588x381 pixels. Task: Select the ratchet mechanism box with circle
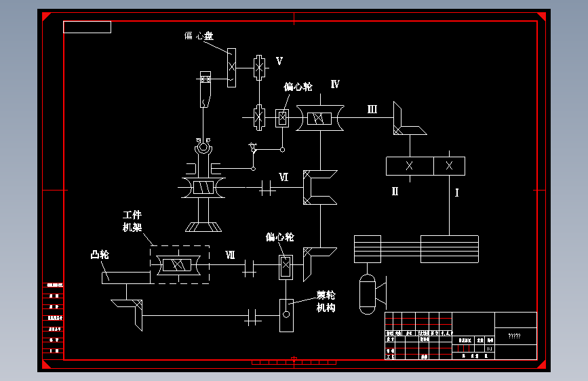(286, 315)
